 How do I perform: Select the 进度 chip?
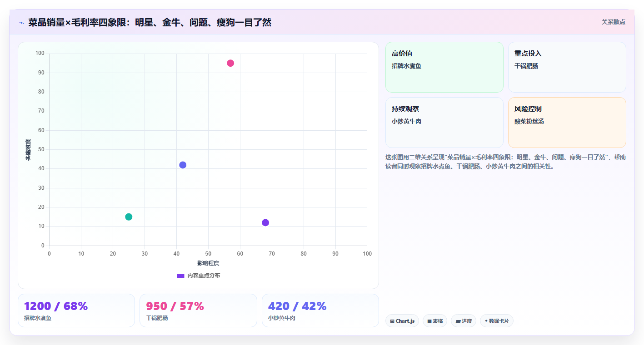click(464, 321)
